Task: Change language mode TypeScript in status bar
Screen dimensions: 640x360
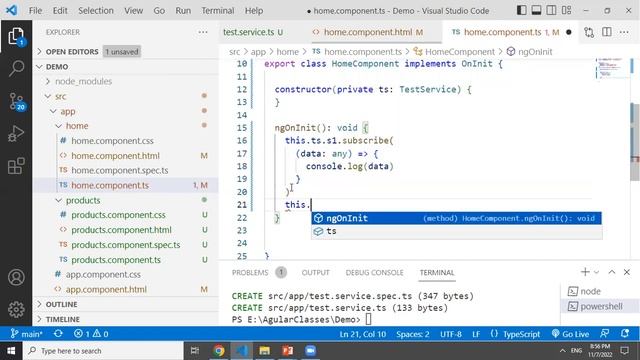Action: pos(521,334)
